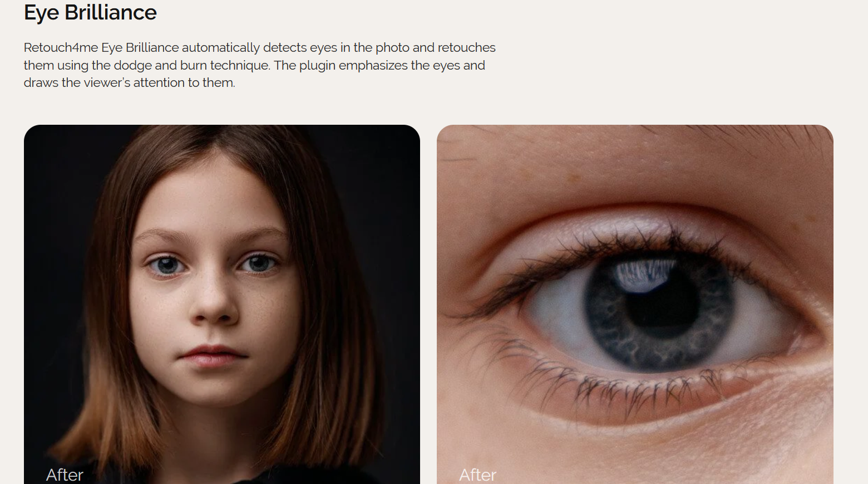
Task: Click the black pupil in eye close-up
Action: pyautogui.click(x=662, y=305)
